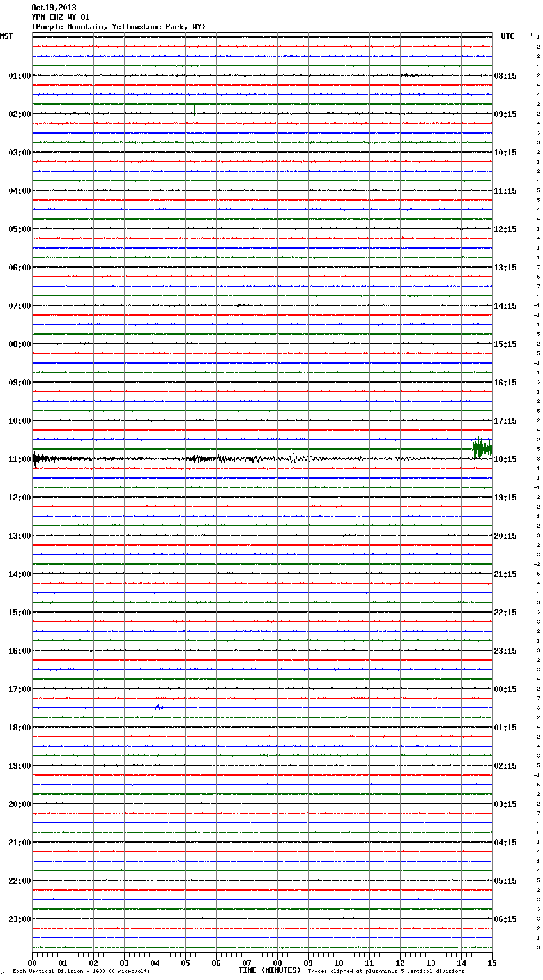Click minute 05 on the time axis

pyautogui.click(x=185, y=963)
